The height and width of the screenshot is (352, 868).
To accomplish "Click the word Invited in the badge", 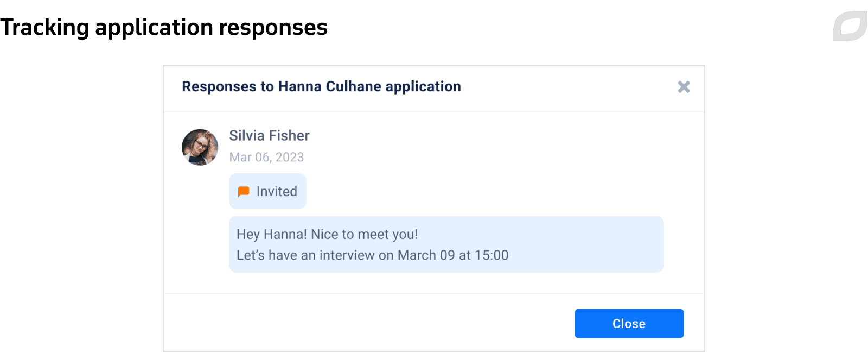I will coord(277,191).
